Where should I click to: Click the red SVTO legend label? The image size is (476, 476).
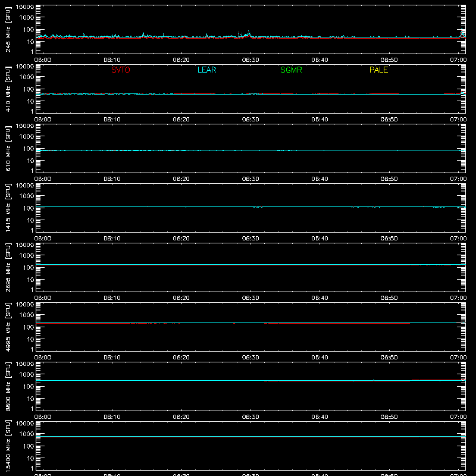[121, 70]
